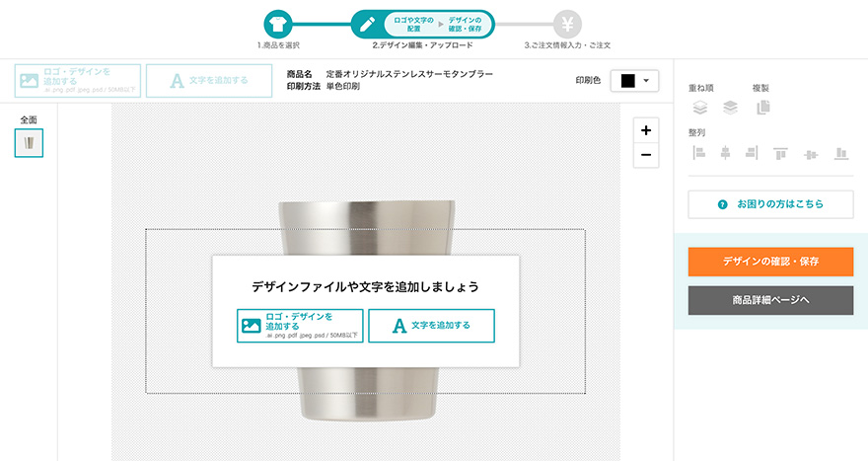Go to step 1 商品を選択 T-shirt icon
This screenshot has height=461, width=868.
point(278,25)
